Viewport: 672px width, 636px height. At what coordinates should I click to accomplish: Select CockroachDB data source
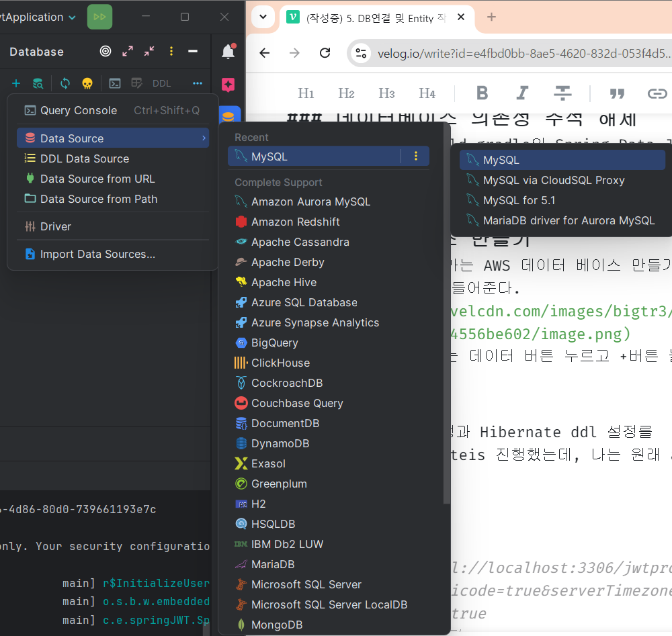[329, 383]
